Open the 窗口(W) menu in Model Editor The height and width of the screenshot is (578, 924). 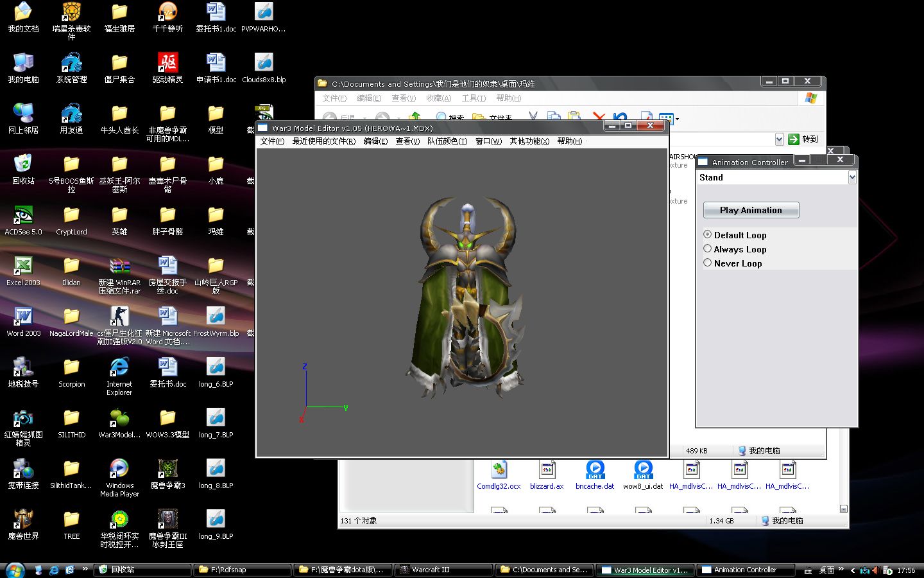pyautogui.click(x=488, y=141)
